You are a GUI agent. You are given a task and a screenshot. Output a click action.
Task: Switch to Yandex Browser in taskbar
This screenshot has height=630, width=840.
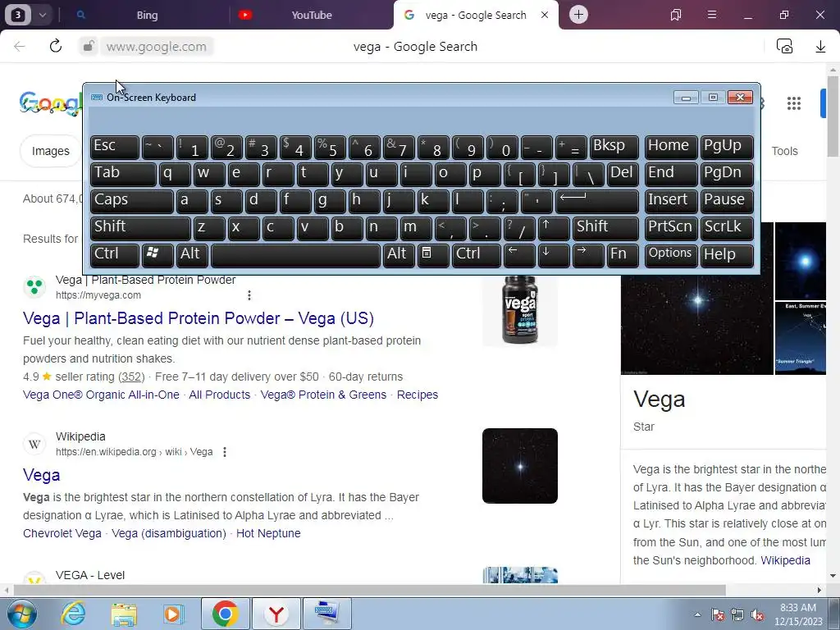pyautogui.click(x=276, y=614)
